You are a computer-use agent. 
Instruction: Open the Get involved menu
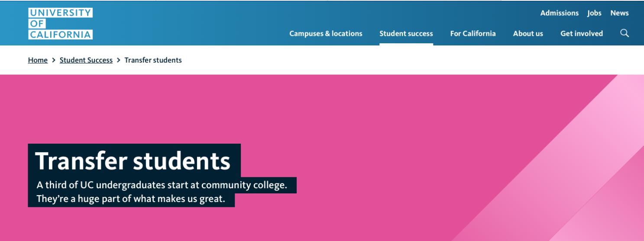[x=582, y=33]
